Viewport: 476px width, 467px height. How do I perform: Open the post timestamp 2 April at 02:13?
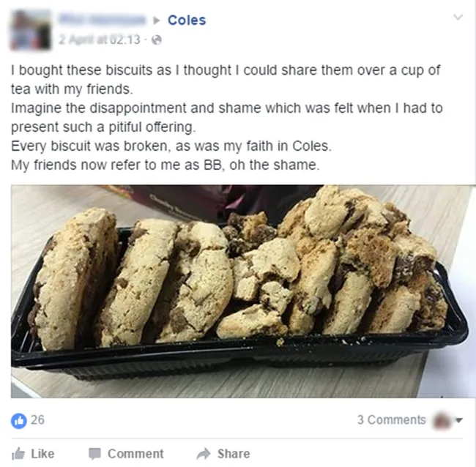[100, 40]
